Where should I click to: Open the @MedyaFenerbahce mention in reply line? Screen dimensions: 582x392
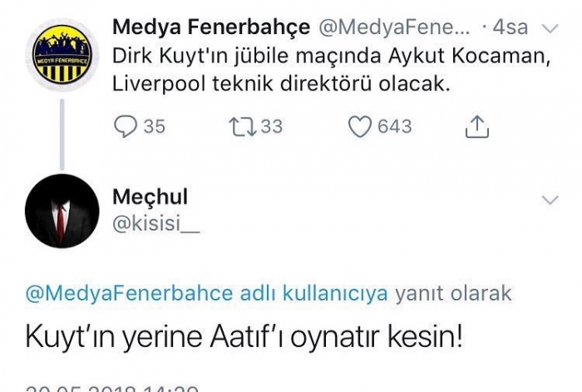pos(115,293)
